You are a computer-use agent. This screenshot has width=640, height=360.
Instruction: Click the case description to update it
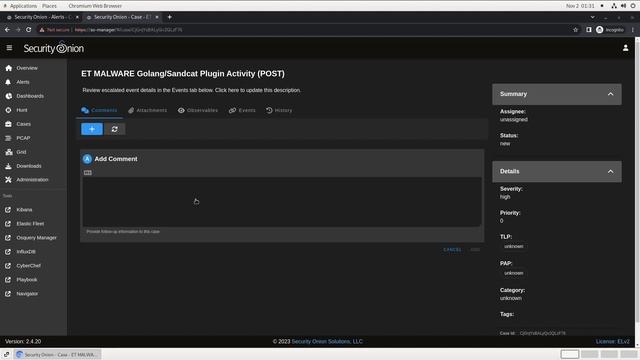pyautogui.click(x=191, y=90)
